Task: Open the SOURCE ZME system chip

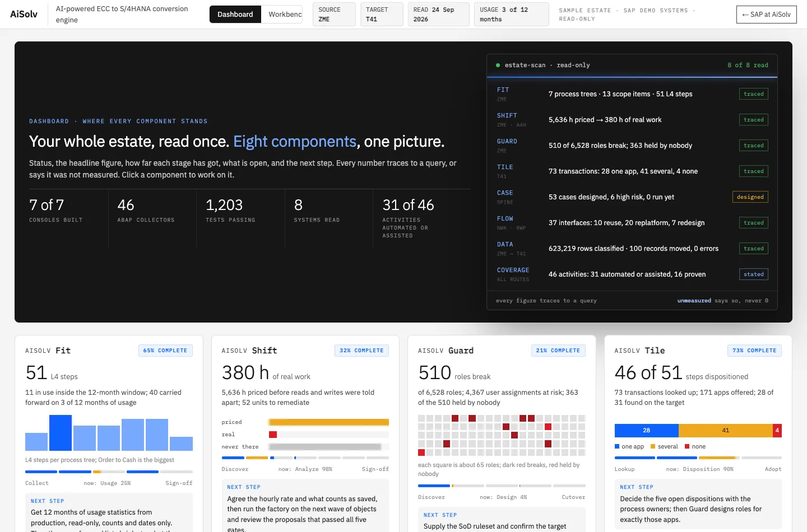Action: (334, 15)
